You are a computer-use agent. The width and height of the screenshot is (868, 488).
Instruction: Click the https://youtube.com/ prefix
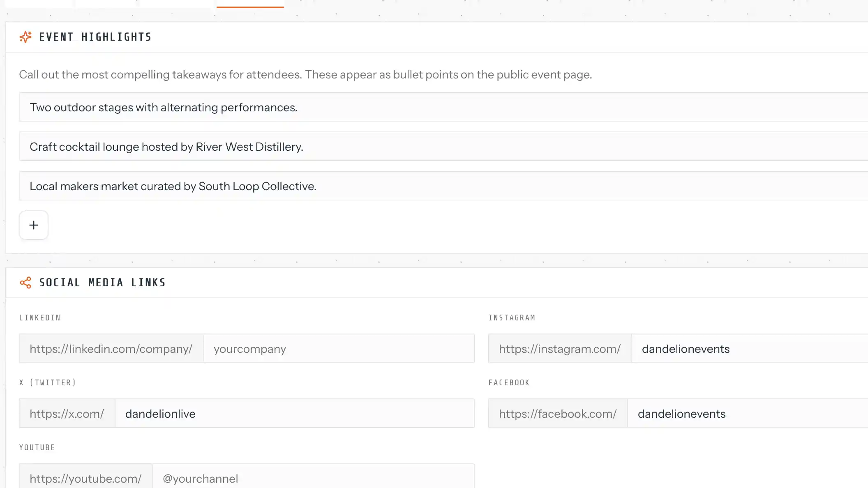click(x=85, y=479)
